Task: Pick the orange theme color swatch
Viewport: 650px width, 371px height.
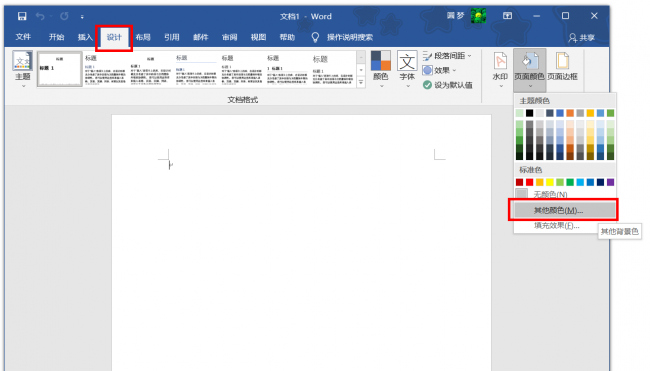Action: (x=570, y=113)
